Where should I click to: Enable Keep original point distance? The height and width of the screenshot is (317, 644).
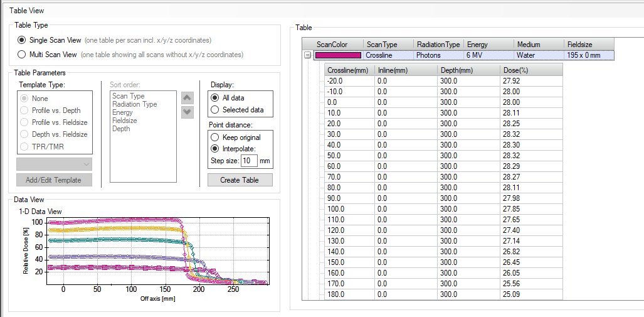(216, 137)
